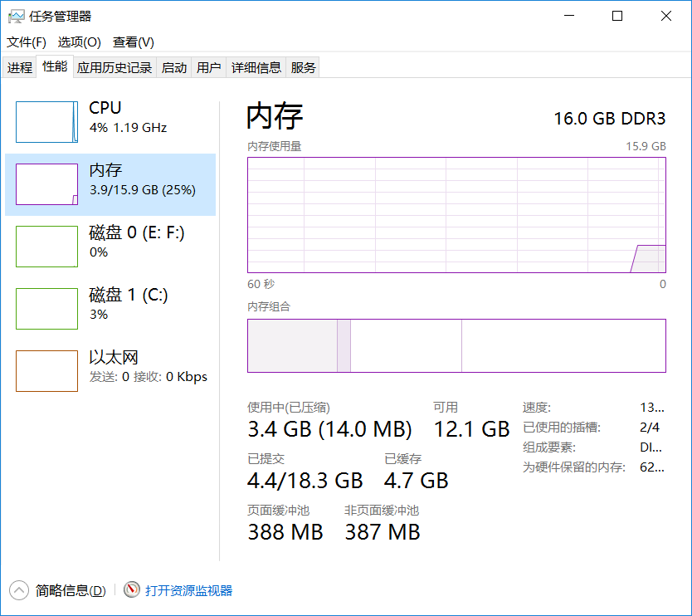Click the circled chevron next to 简略信息
The image size is (692, 616).
pyautogui.click(x=18, y=590)
